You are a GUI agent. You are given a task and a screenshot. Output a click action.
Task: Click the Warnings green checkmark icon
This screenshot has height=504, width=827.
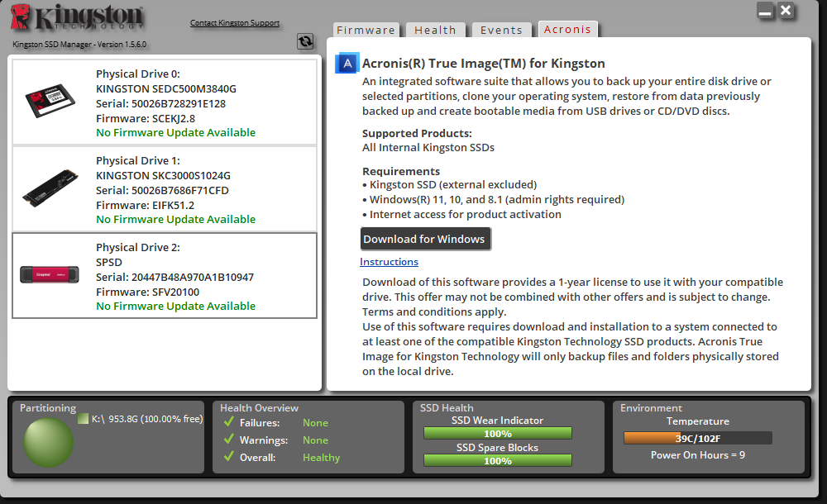[229, 440]
